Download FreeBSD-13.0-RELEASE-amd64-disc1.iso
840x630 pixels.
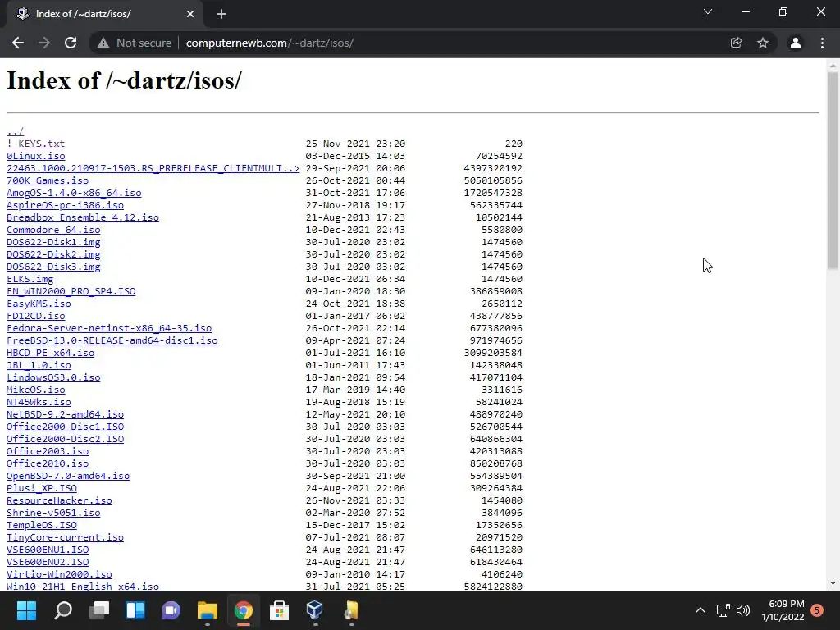(112, 340)
